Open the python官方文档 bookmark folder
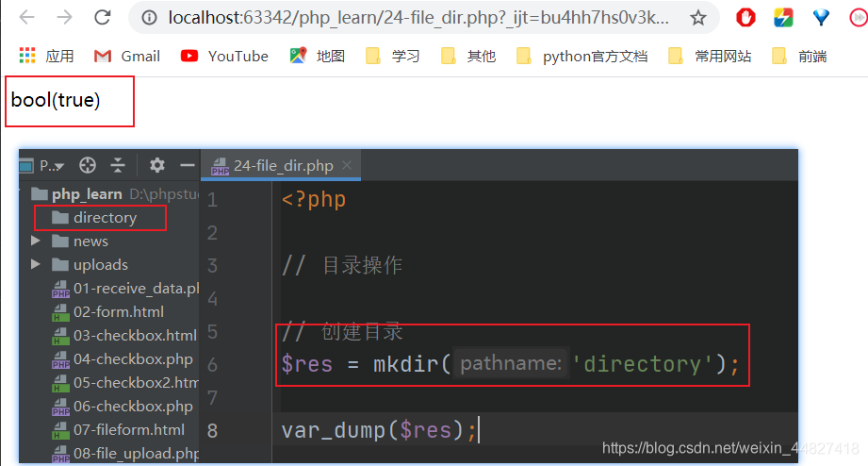Viewport: 868px width, 466px height. pos(581,56)
